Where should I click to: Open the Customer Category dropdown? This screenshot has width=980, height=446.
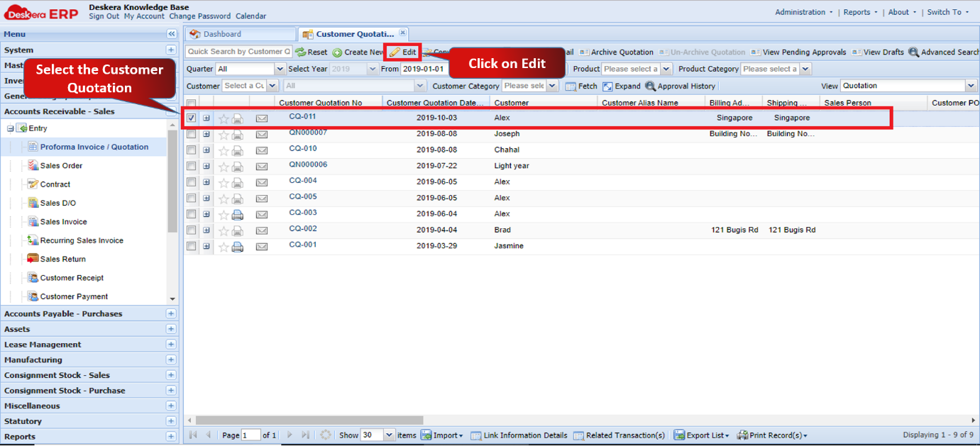coord(551,86)
